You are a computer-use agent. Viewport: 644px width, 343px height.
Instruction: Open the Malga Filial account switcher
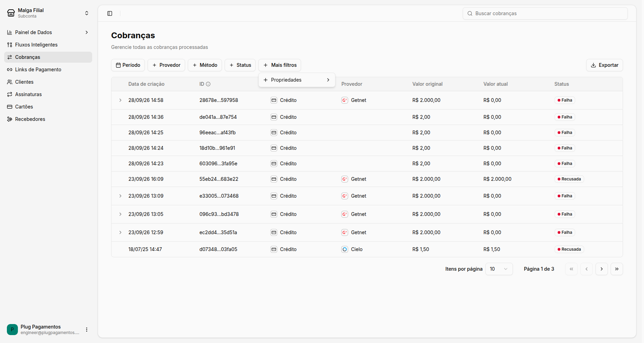[x=48, y=13]
